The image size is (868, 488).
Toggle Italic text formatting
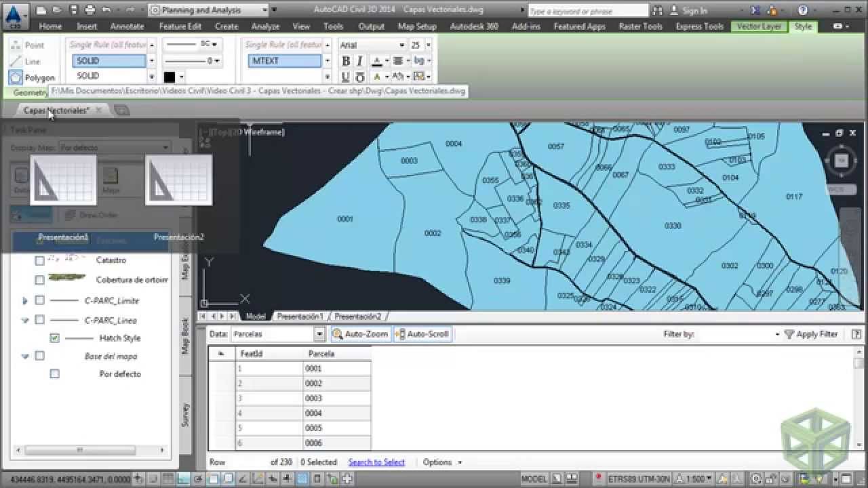click(x=360, y=61)
